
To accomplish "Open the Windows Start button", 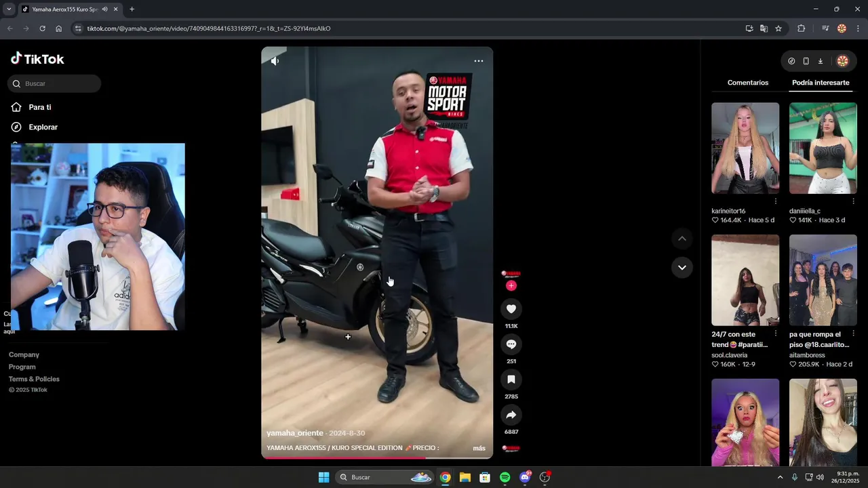I will pyautogui.click(x=324, y=477).
